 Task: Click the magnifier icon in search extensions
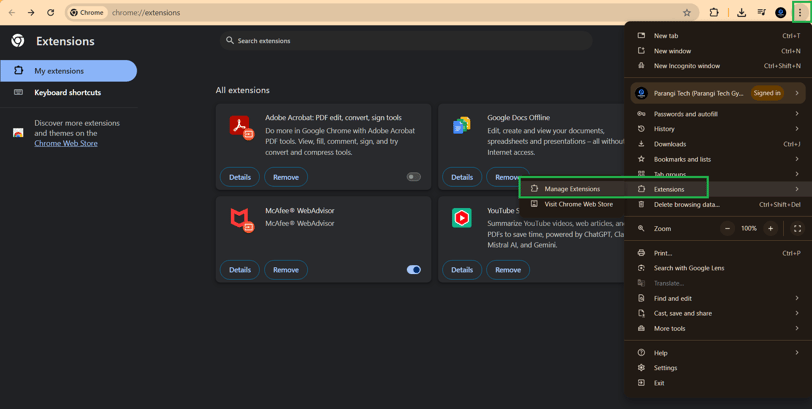coord(230,40)
